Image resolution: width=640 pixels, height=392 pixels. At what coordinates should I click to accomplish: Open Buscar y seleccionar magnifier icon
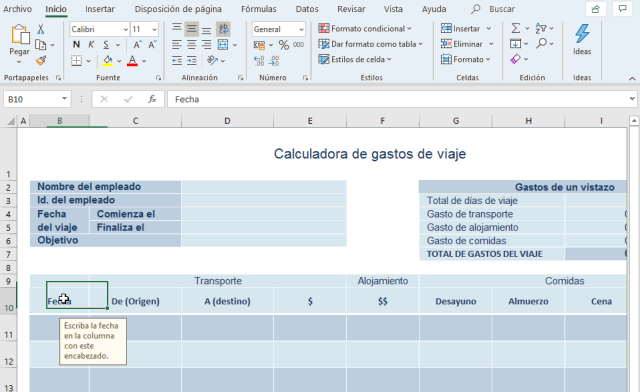(542, 43)
